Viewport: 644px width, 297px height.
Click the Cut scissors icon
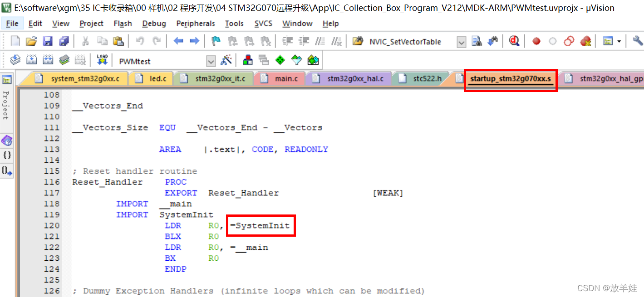[85, 41]
